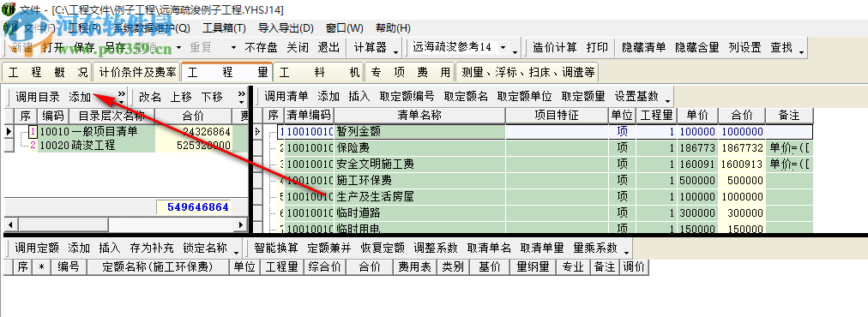Open the dropdown arrow next to 重复
The height and width of the screenshot is (317, 868).
(x=233, y=48)
